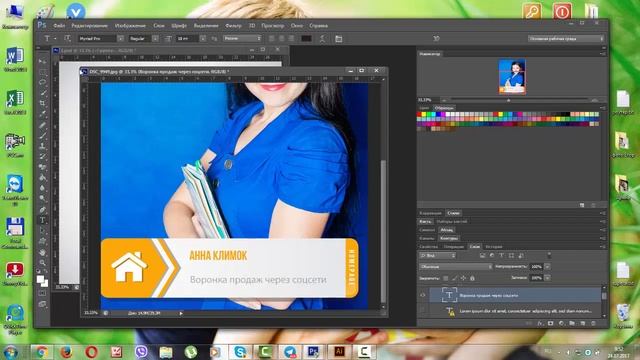Select the Quick Selection tool
Screen dimensions: 640x360
42,93
